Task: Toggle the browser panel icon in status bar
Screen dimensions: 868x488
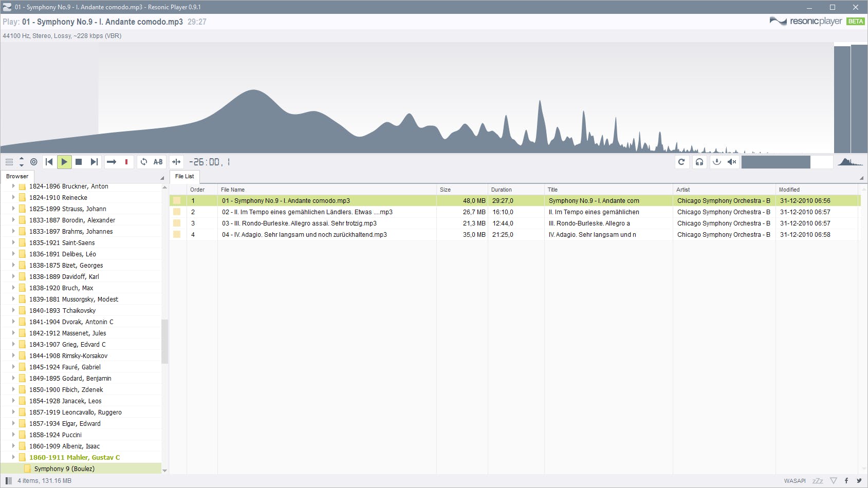Action: click(x=8, y=481)
